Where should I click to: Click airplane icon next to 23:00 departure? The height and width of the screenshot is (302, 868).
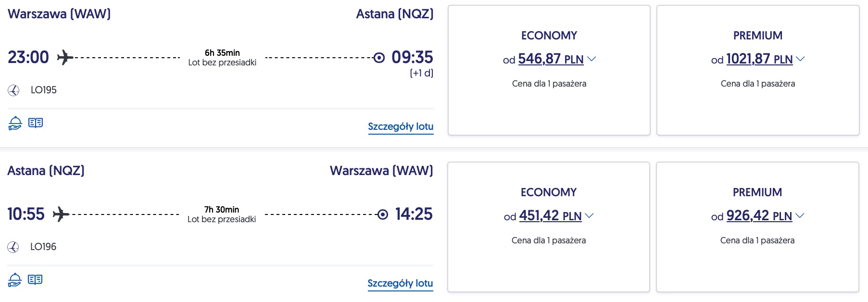click(65, 58)
